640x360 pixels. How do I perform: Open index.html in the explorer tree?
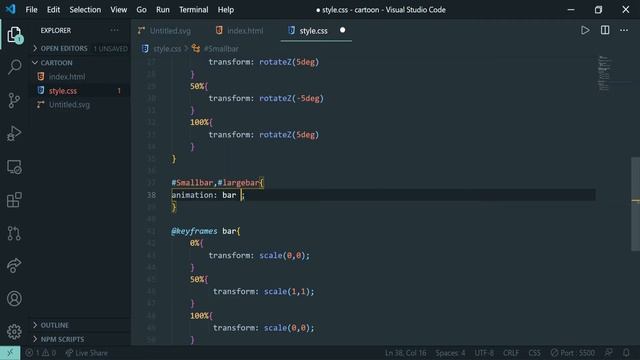click(x=67, y=77)
